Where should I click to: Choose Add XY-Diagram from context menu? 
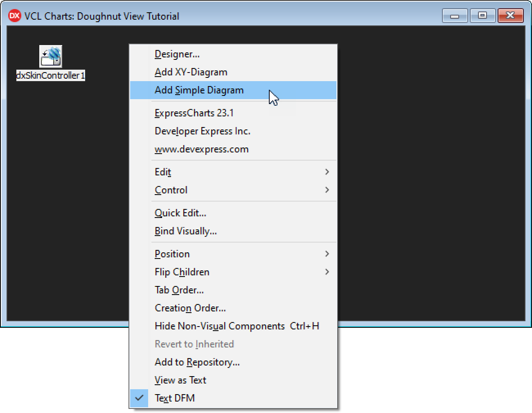click(191, 72)
